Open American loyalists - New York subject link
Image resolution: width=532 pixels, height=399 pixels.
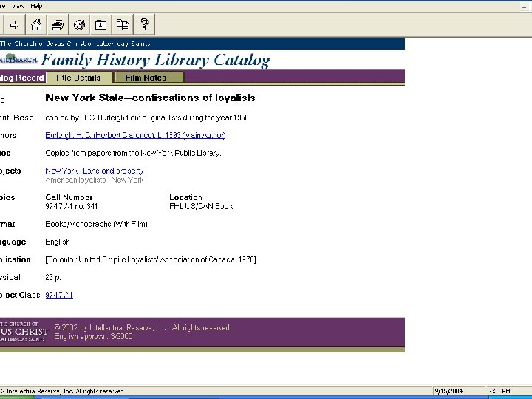95,180
